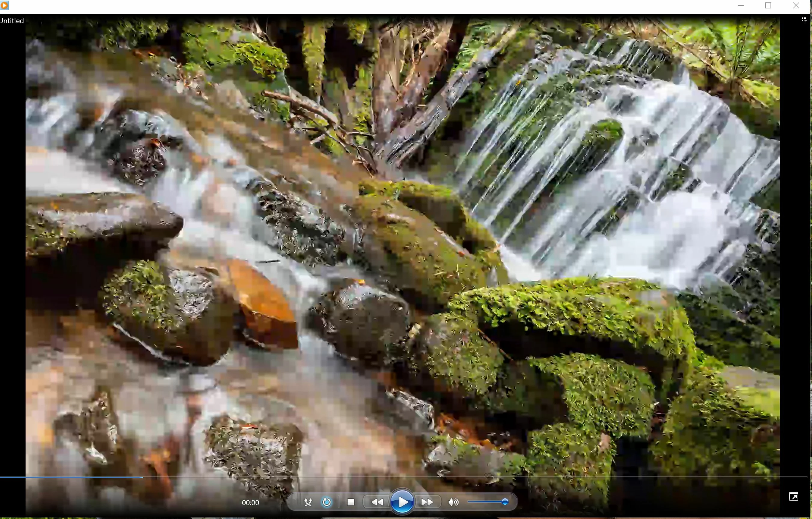Click the Previous rewind button

tap(377, 502)
